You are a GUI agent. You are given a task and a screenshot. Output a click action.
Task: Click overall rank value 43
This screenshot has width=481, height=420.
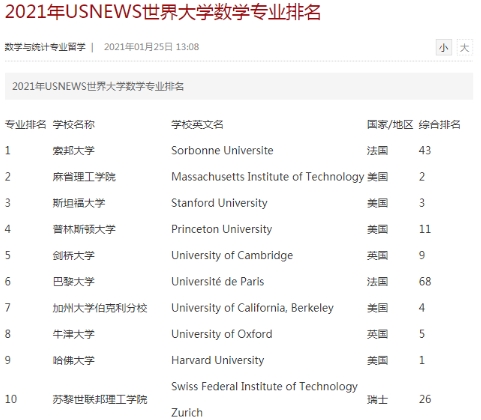(x=425, y=151)
